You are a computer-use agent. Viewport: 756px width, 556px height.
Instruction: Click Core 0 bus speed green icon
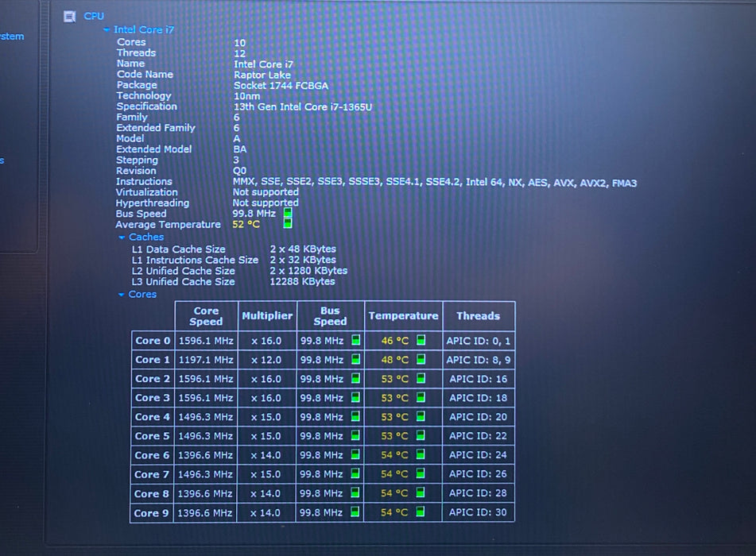(x=356, y=340)
